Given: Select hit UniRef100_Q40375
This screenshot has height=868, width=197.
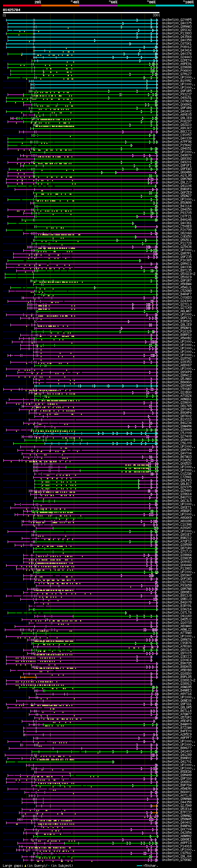Looking at the screenshot, I should (x=177, y=23).
